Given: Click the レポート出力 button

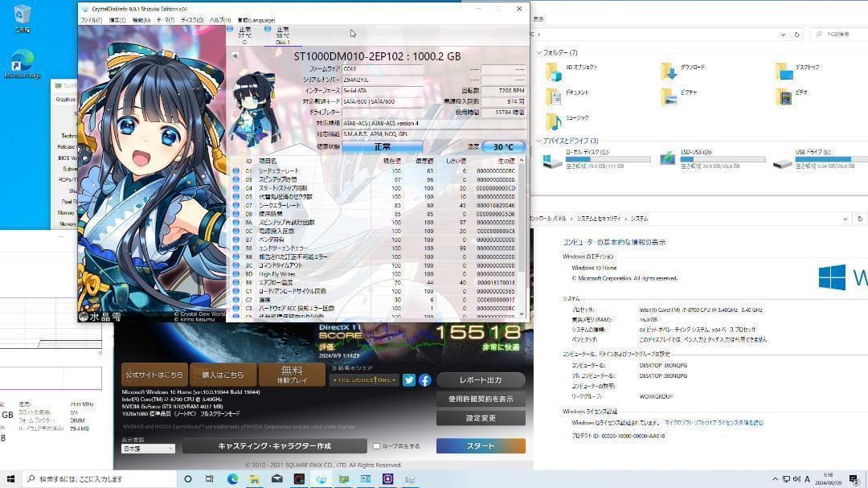Looking at the screenshot, I should [481, 380].
